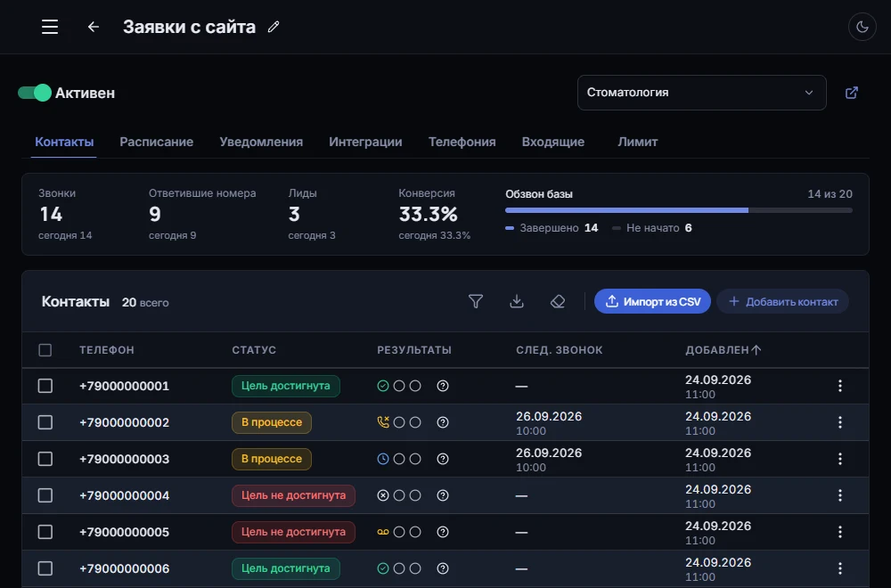Sort by the Добавлен column header
Viewport: 891px width, 588px height.
[723, 350]
